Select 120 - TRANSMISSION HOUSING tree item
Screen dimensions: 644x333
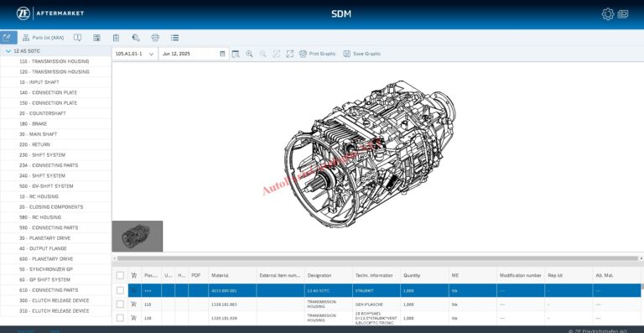click(55, 72)
